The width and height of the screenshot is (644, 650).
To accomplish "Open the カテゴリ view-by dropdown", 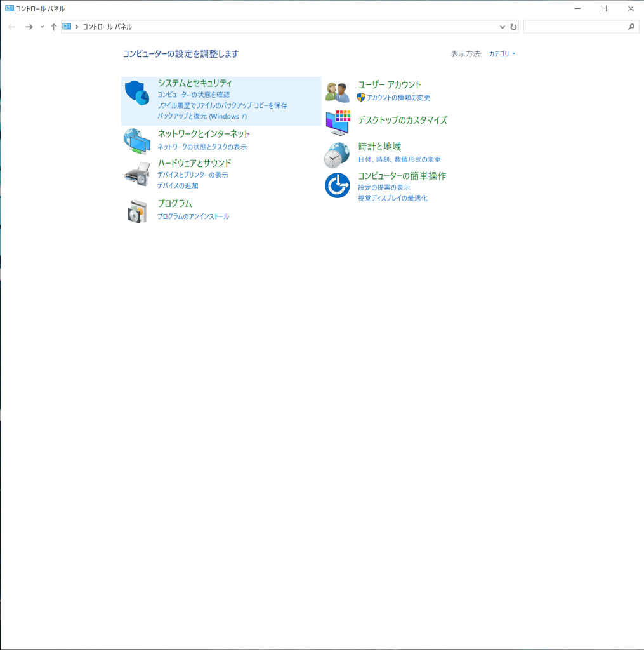I will [x=501, y=54].
